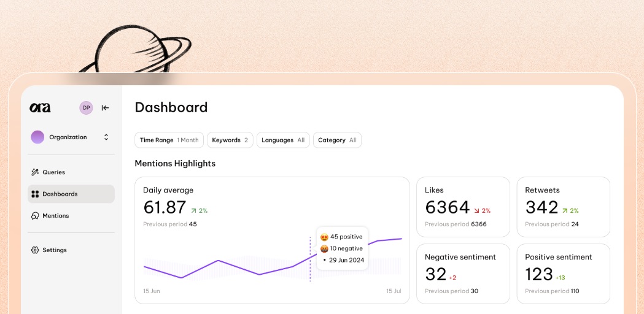Click the dashed marker line on the chart
Screen dimensions: 644x314
[310, 259]
